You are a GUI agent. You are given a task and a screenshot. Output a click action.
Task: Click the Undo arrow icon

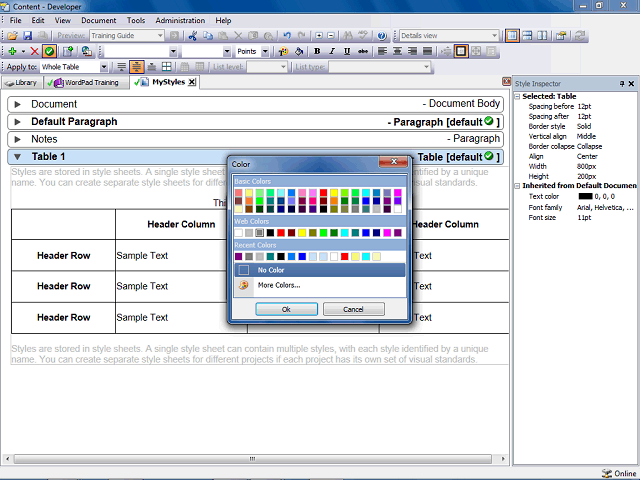pyautogui.click(x=287, y=36)
